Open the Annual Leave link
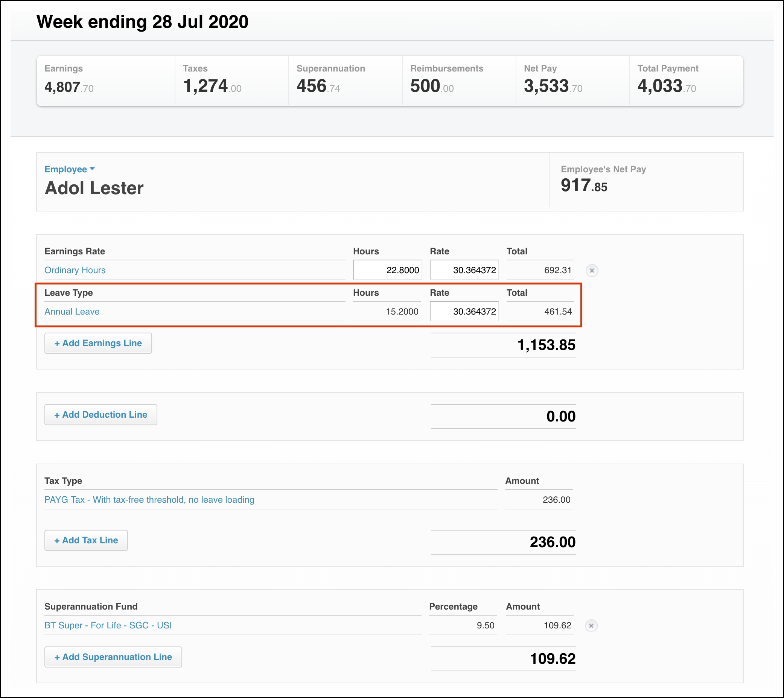Image resolution: width=784 pixels, height=698 pixels. tap(72, 312)
